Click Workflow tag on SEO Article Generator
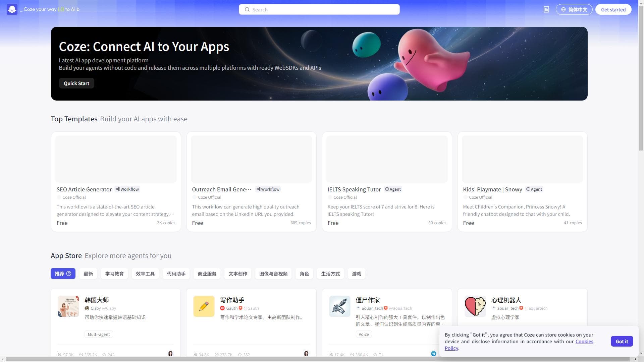Viewport: 644px width, 362px height. click(127, 189)
